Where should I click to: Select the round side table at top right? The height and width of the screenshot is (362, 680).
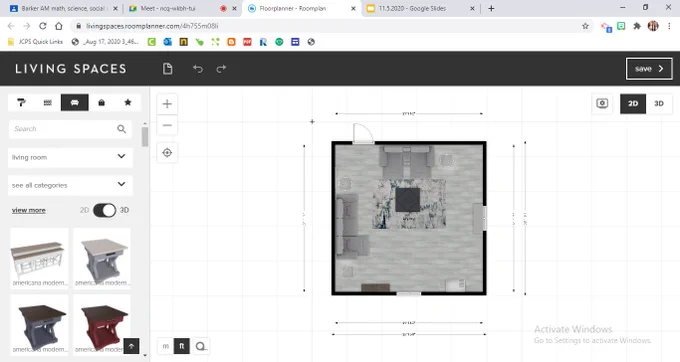point(446,160)
